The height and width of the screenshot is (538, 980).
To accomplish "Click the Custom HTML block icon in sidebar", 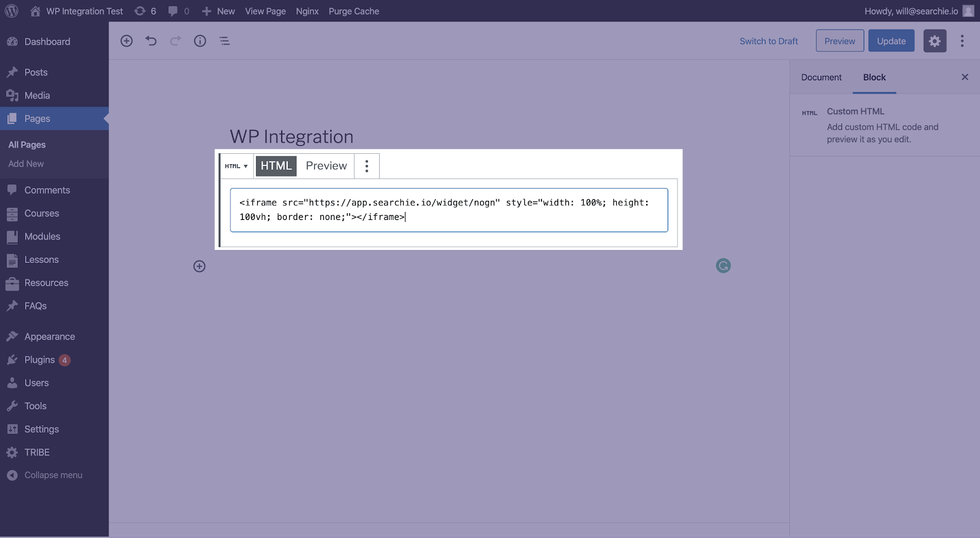I will [x=810, y=113].
